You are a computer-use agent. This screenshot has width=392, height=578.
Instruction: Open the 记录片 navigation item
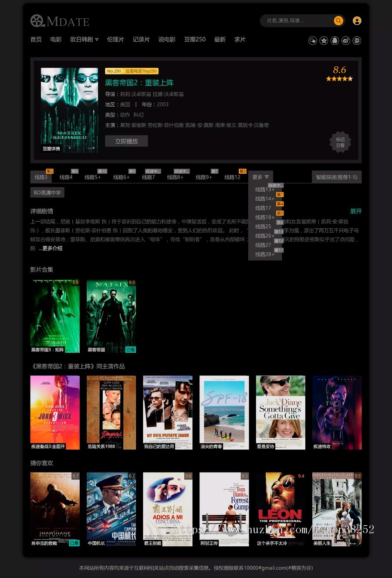pos(141,39)
